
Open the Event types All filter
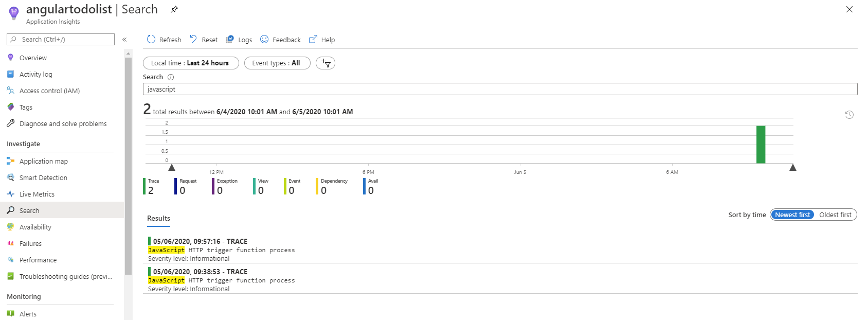[277, 63]
